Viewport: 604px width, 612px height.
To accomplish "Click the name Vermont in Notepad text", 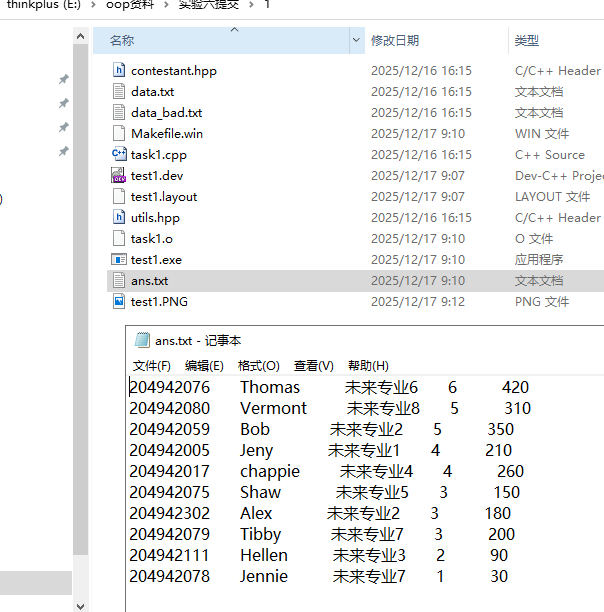I will click(274, 408).
